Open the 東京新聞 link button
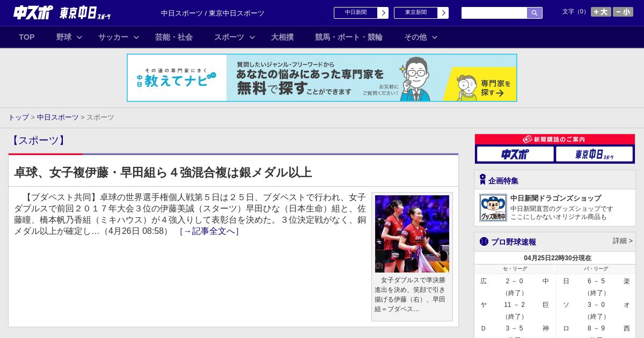 point(416,13)
